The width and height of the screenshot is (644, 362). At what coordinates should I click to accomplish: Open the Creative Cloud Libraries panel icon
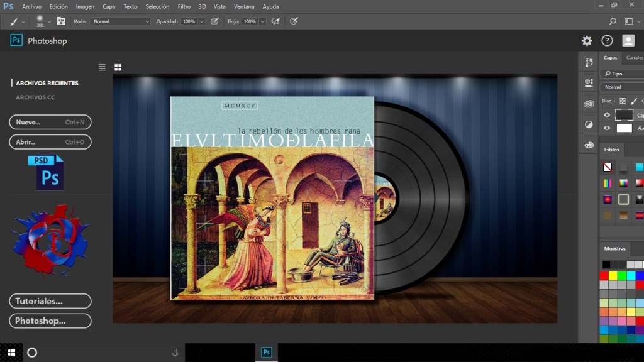click(589, 104)
